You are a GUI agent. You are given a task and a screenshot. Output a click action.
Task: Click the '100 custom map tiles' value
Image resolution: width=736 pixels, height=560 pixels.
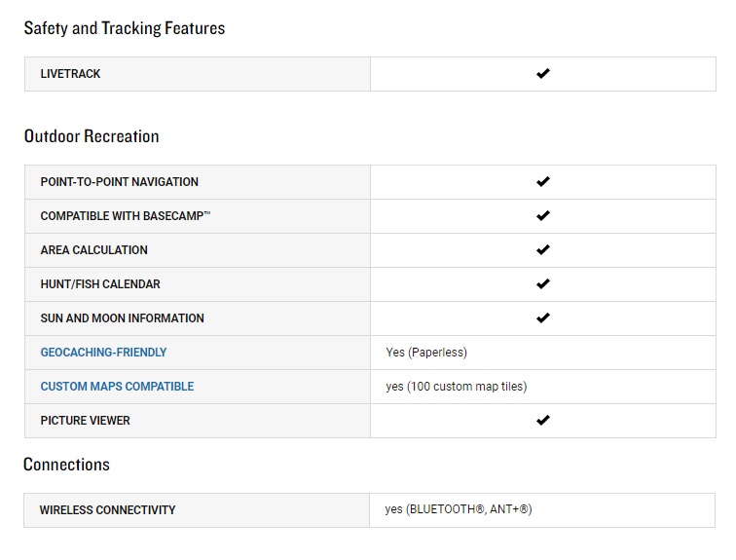467,387
